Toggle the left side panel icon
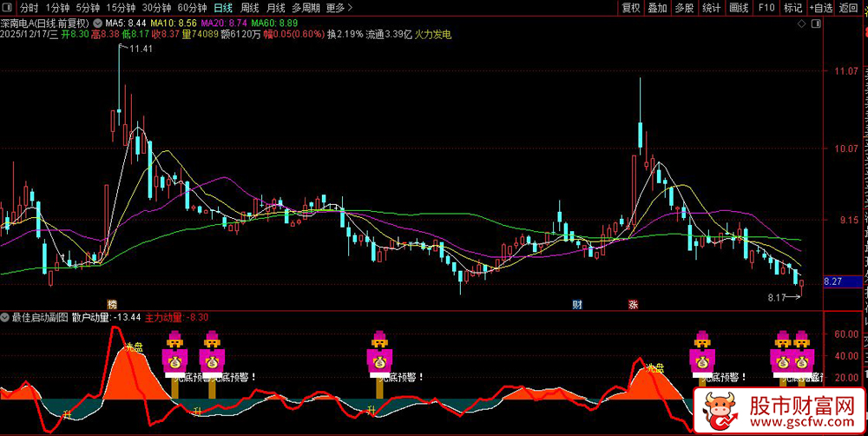Screen dimensions: 868x436 click(x=8, y=8)
